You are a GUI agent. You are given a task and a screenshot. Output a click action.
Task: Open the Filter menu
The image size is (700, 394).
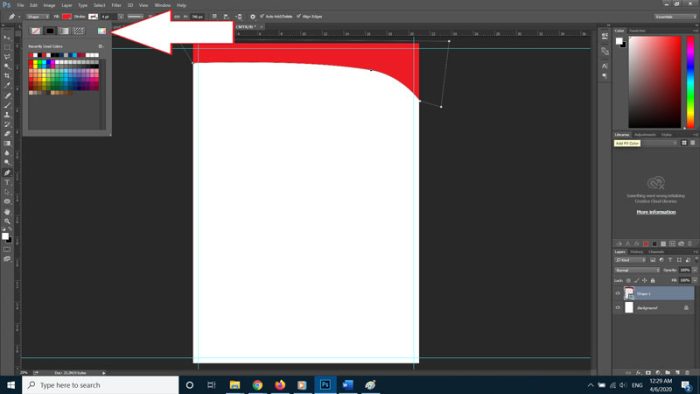(x=116, y=5)
